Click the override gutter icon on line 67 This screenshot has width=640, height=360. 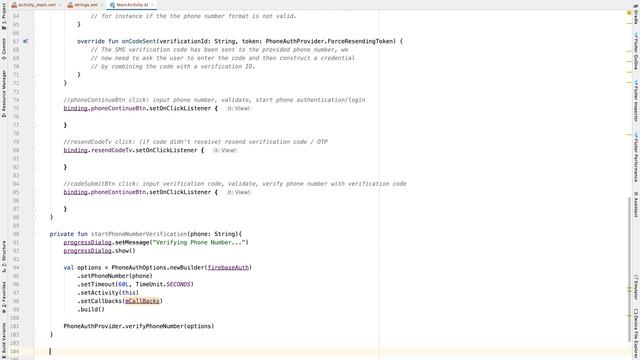pyautogui.click(x=25, y=41)
